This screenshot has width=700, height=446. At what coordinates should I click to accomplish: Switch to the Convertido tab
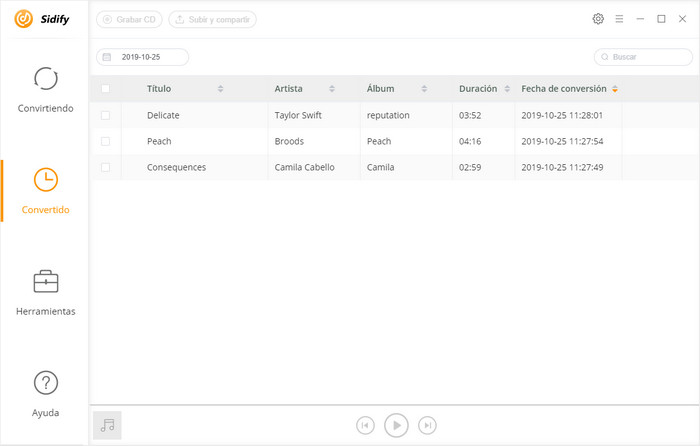tap(46, 191)
